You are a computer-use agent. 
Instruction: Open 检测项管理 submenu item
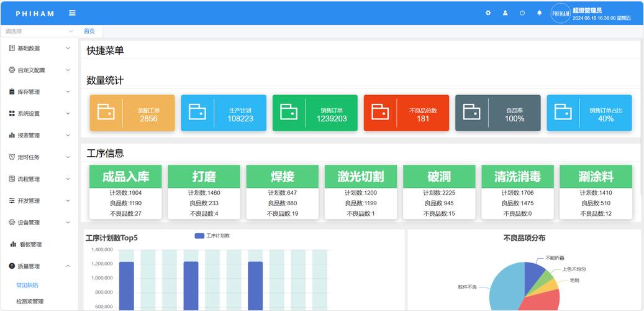tap(30, 301)
